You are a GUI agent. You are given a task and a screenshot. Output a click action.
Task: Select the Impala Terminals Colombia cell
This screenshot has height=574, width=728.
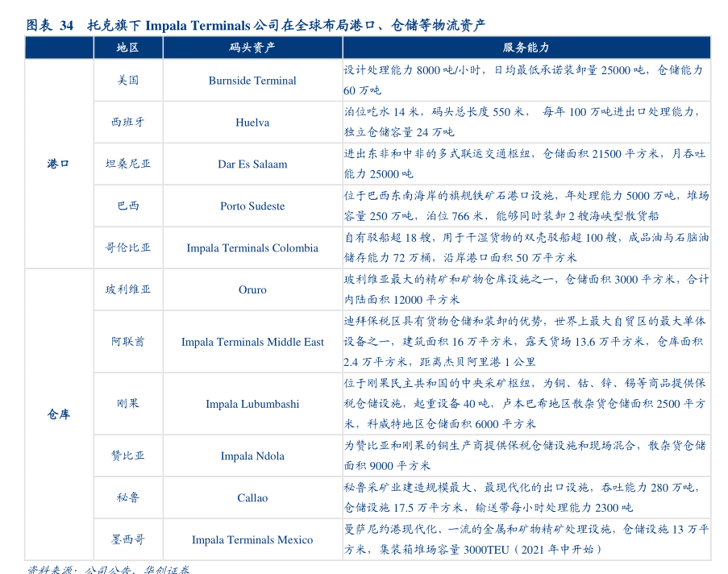click(x=252, y=248)
